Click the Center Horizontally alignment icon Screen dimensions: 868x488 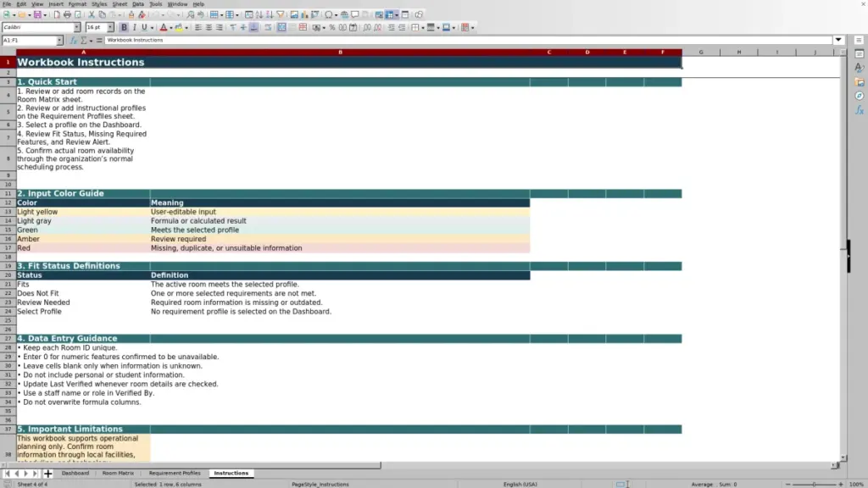pos(209,27)
